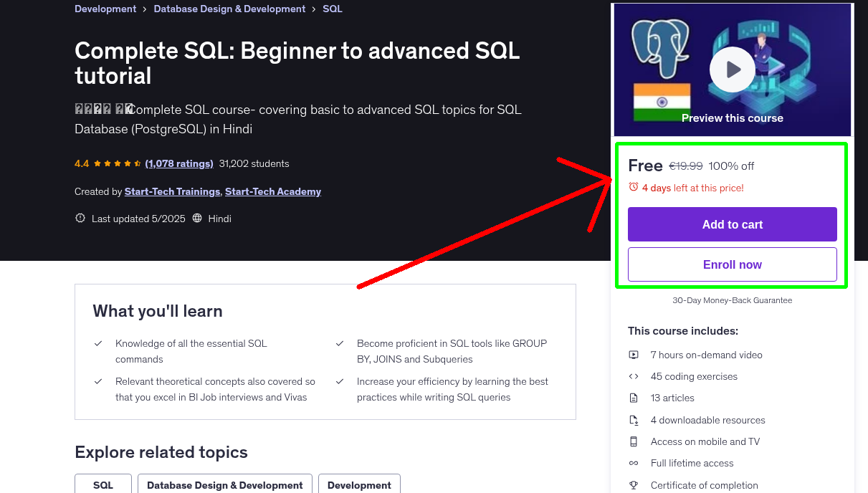Click the globe language icon
This screenshot has width=868, height=493.
[x=198, y=219]
